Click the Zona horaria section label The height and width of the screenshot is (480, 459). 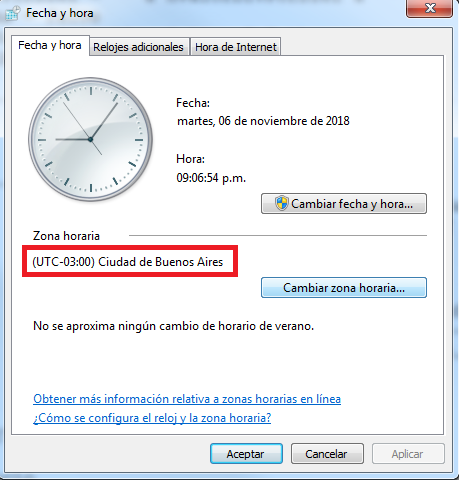(66, 236)
